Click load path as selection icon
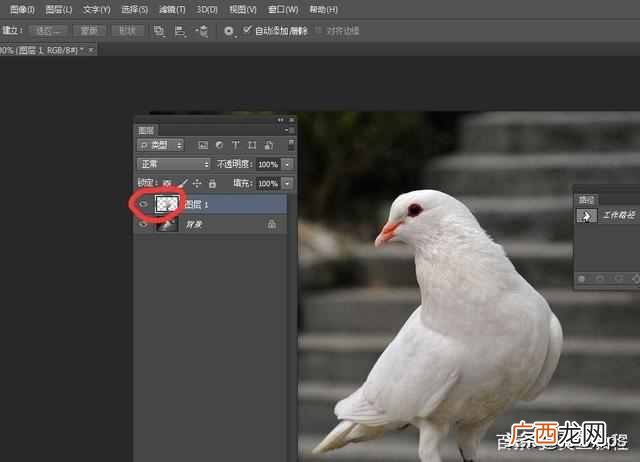Viewport: 640px width, 462px height. (x=619, y=279)
